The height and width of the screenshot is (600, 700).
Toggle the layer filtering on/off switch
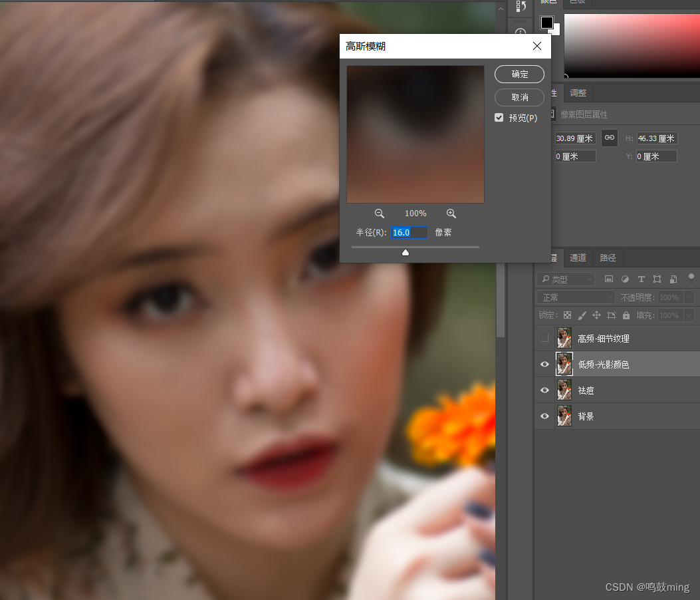tap(691, 278)
